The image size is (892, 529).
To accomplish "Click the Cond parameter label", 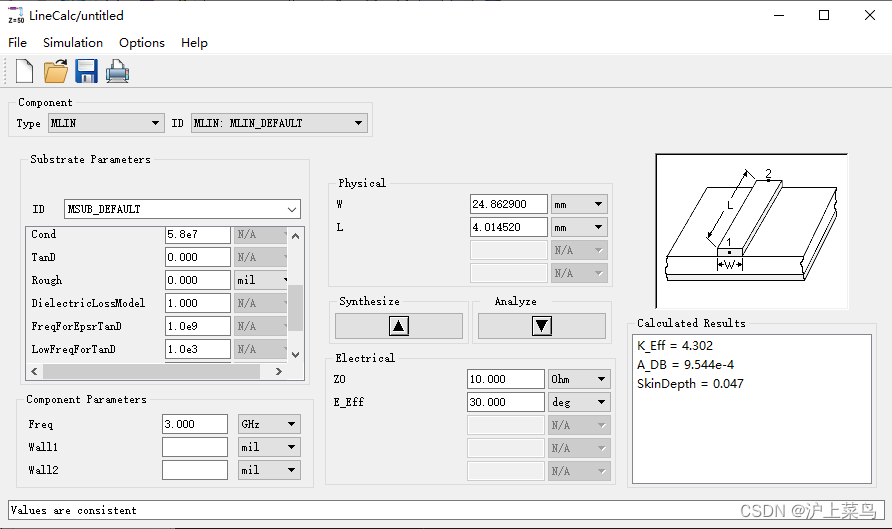I will pyautogui.click(x=43, y=234).
